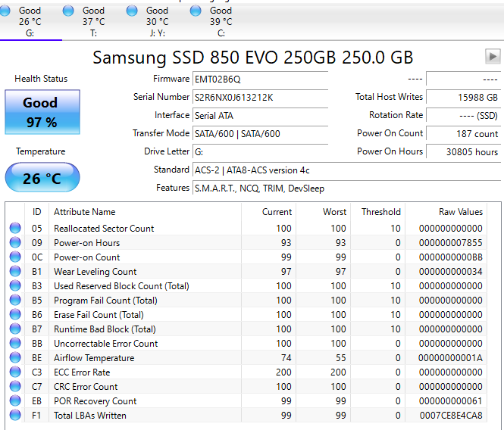Click the Raw Values column header
The image size is (504, 430).
click(446, 212)
